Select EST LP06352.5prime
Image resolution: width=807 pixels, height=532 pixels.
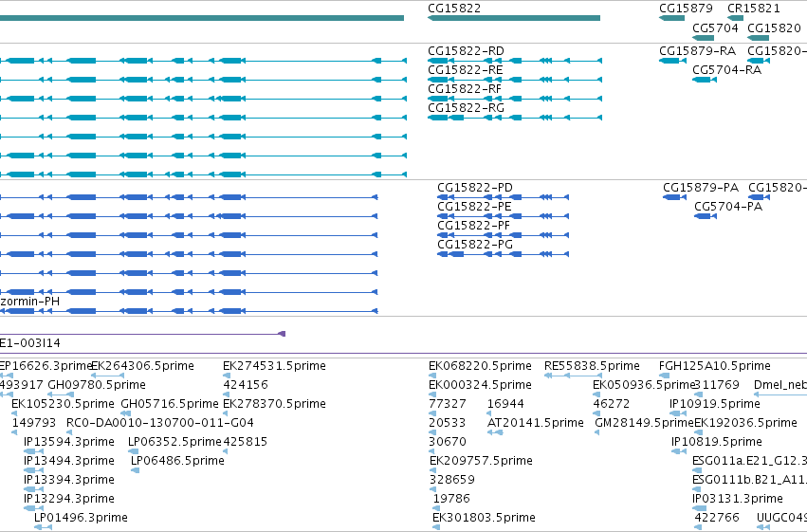click(x=175, y=442)
